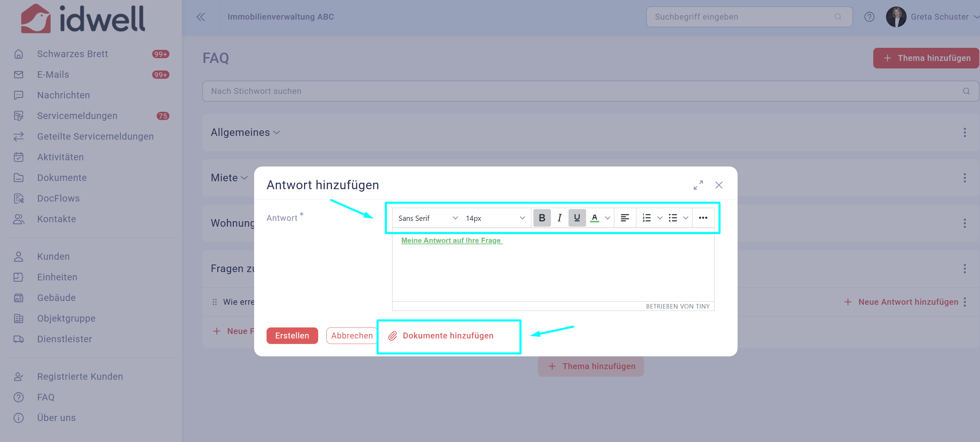Image resolution: width=980 pixels, height=442 pixels.
Task: Click the text alignment icon
Action: (625, 218)
